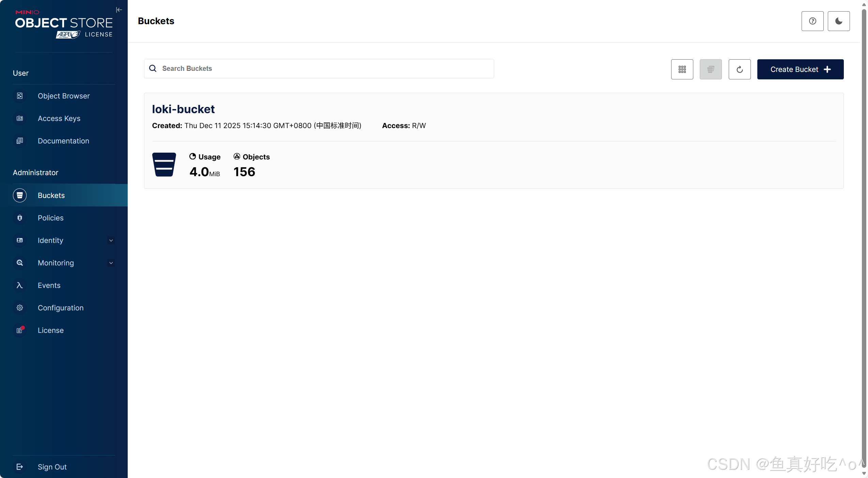Open the loki-bucket bucket link
Screen dimensions: 868x478
pyautogui.click(x=183, y=109)
